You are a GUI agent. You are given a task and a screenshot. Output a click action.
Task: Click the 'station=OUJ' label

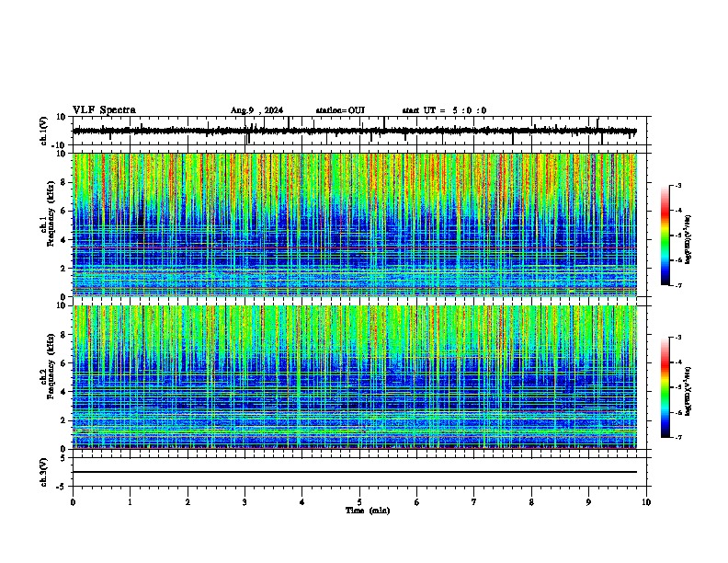pyautogui.click(x=340, y=110)
